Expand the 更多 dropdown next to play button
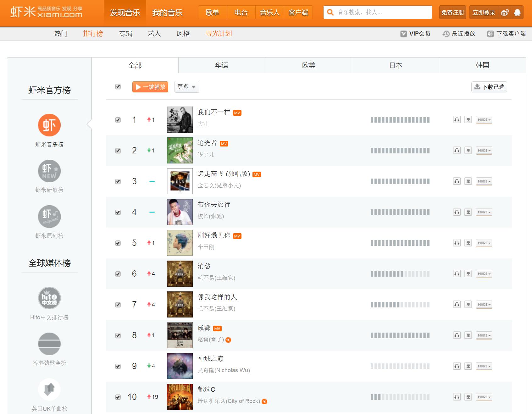Viewport: 532px width, 414px height. coord(186,87)
